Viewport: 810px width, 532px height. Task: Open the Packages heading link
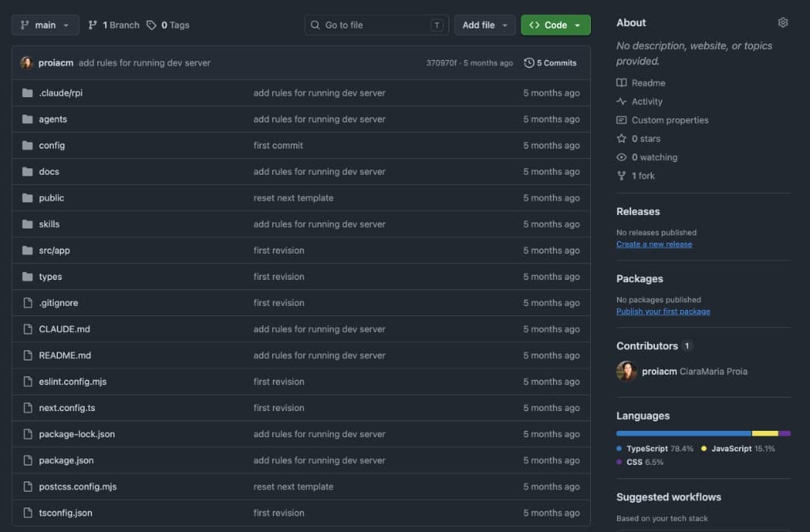tap(639, 278)
